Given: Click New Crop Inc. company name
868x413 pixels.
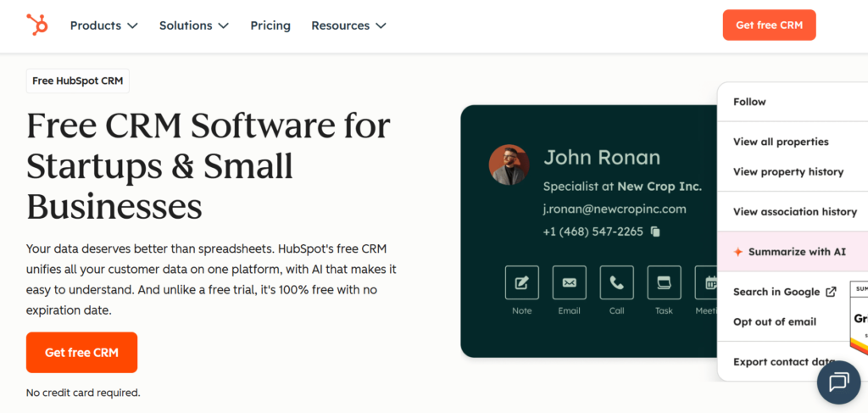Looking at the screenshot, I should pyautogui.click(x=659, y=187).
